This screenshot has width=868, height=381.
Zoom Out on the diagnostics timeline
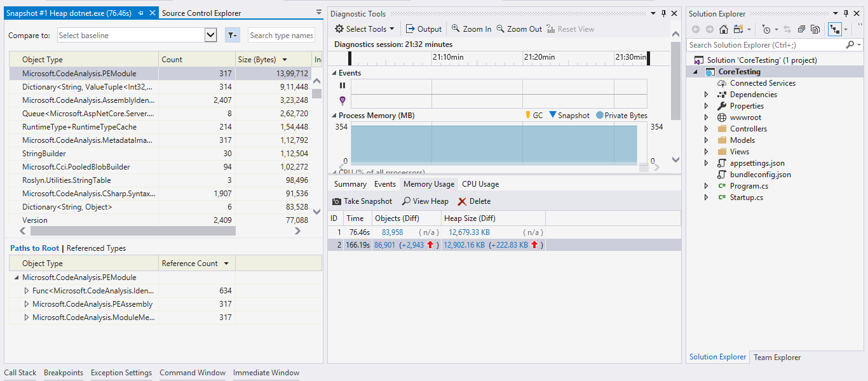pyautogui.click(x=519, y=29)
